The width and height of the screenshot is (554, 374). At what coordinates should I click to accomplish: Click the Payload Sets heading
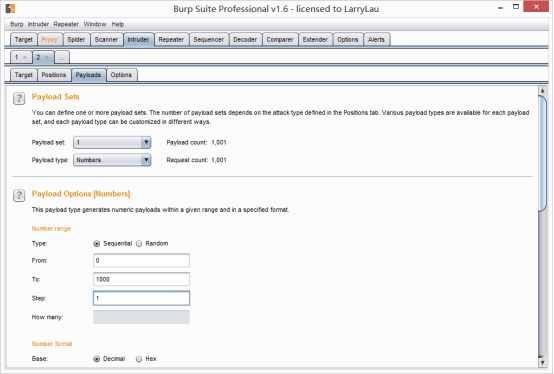click(x=55, y=97)
